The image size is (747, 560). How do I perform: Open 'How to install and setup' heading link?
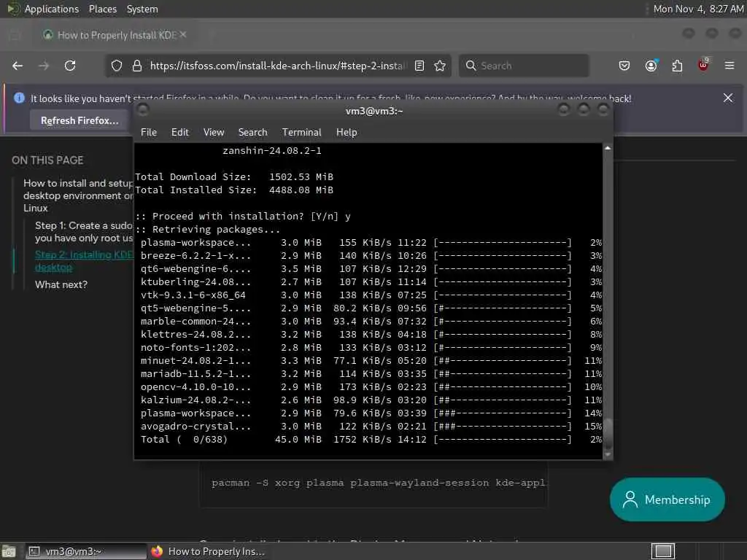78,195
